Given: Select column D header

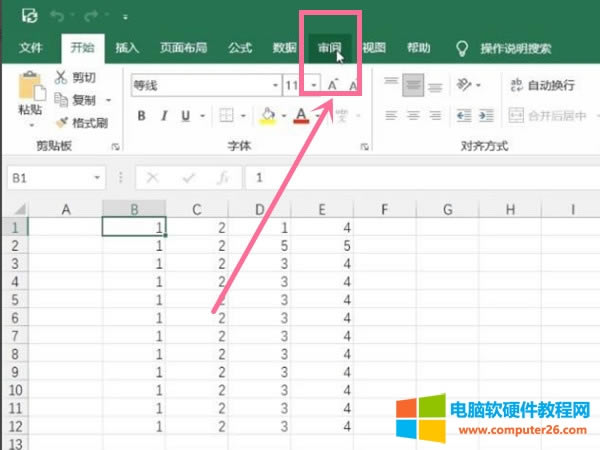Looking at the screenshot, I should click(x=259, y=209).
